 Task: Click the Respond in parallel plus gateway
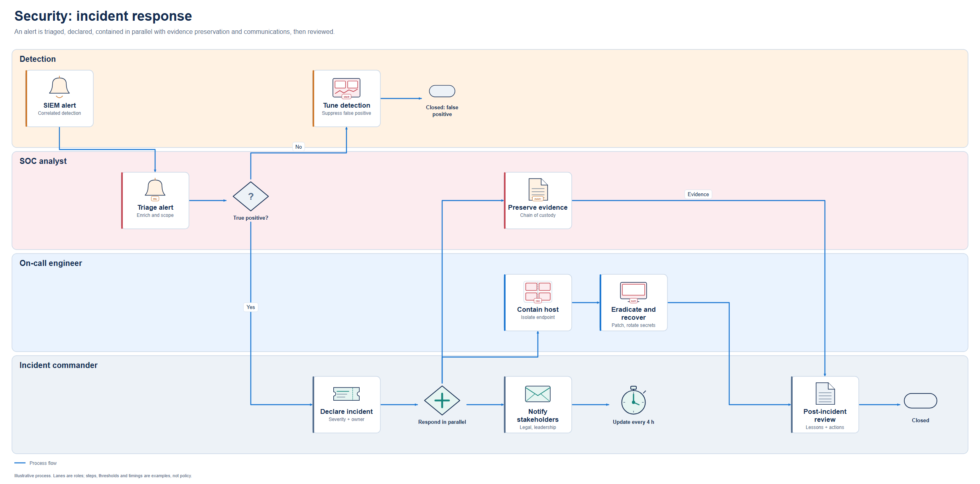point(442,401)
